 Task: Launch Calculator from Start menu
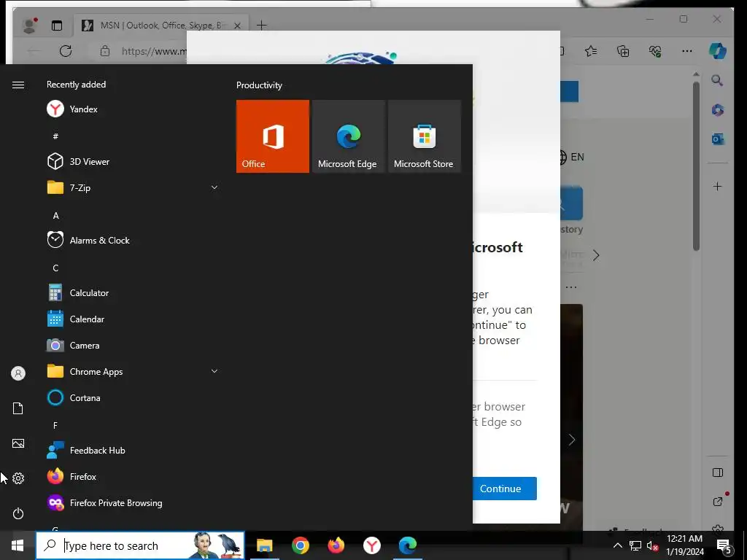132,293
